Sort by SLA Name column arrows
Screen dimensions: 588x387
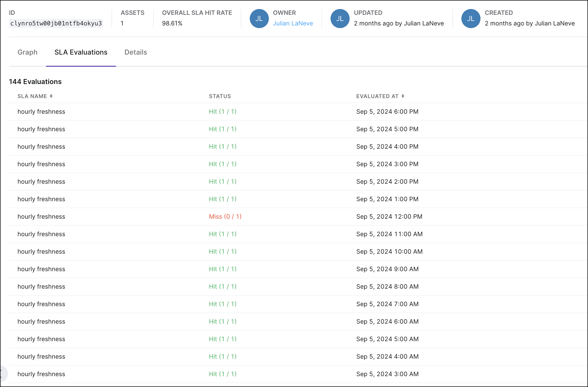[x=51, y=96]
